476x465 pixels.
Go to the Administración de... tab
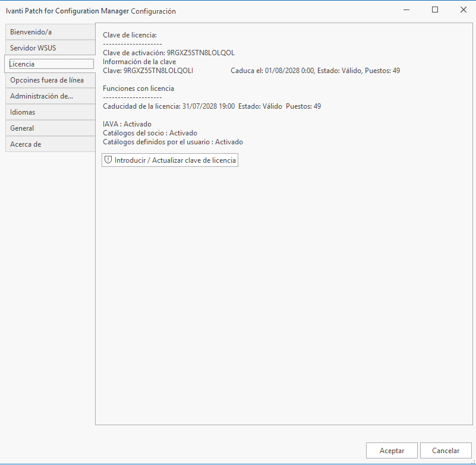[x=50, y=96]
